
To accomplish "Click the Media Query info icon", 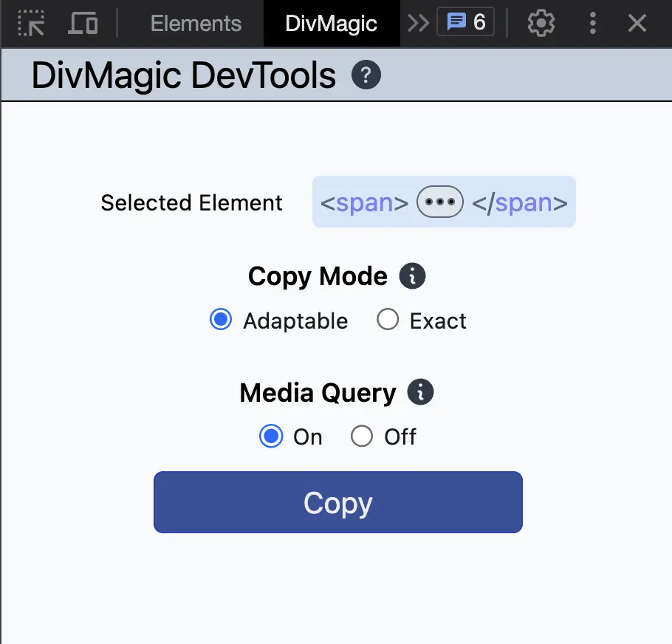I will pos(420,392).
